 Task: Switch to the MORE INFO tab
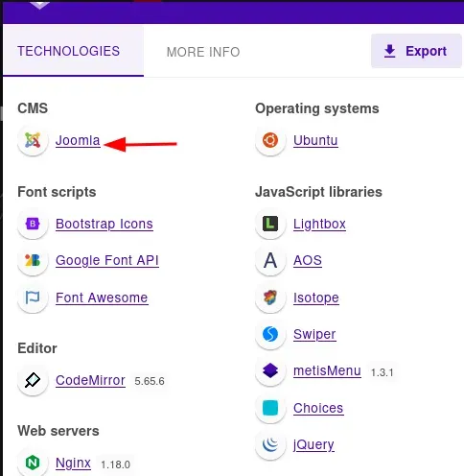tap(203, 52)
